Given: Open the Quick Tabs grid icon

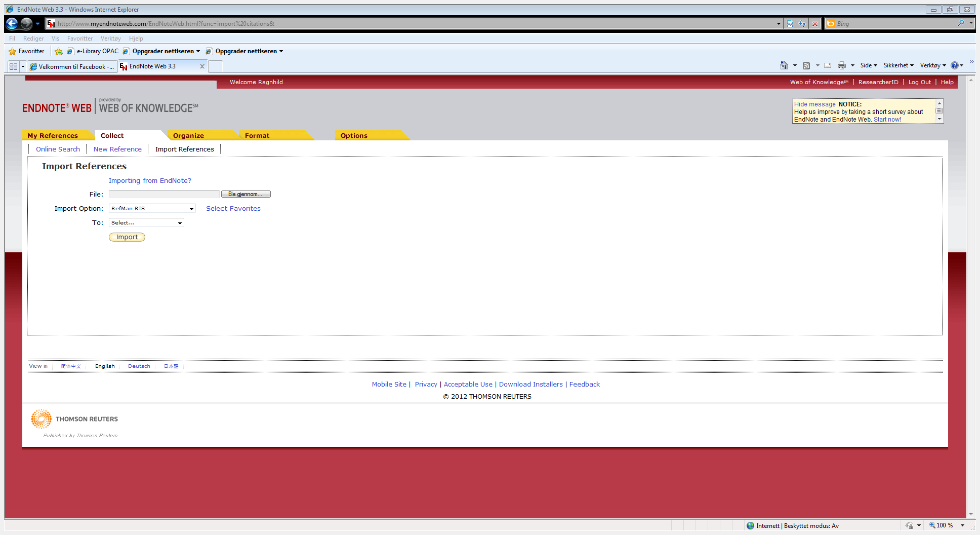Looking at the screenshot, I should click(14, 66).
